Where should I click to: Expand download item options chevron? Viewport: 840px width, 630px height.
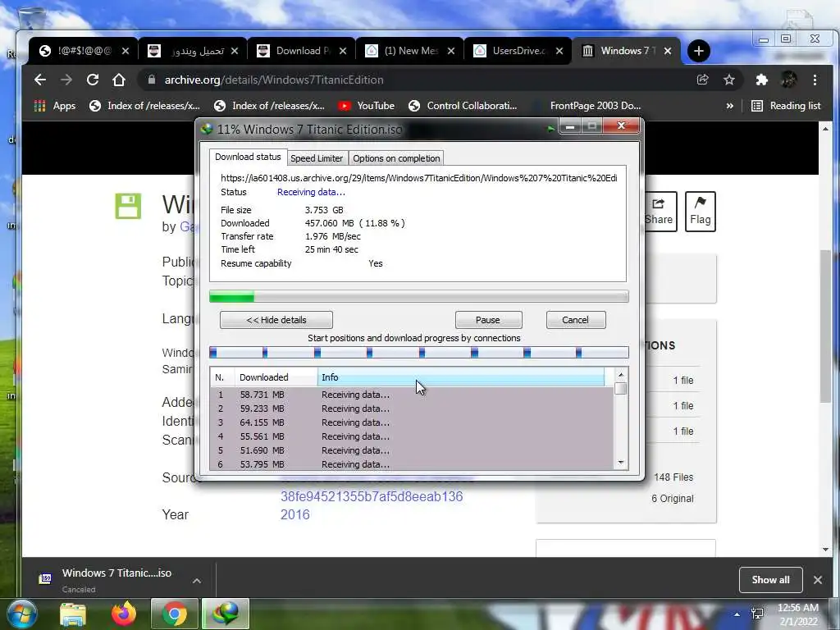197,581
